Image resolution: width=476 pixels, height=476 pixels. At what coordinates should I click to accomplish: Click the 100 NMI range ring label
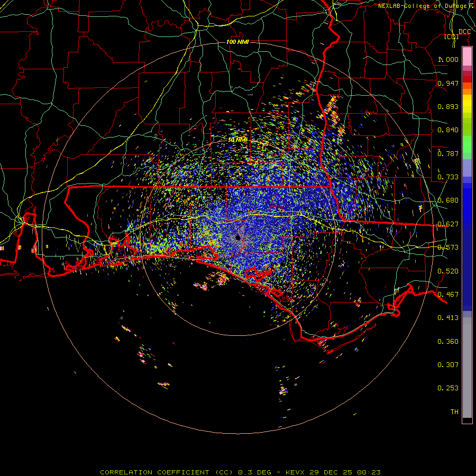point(237,42)
